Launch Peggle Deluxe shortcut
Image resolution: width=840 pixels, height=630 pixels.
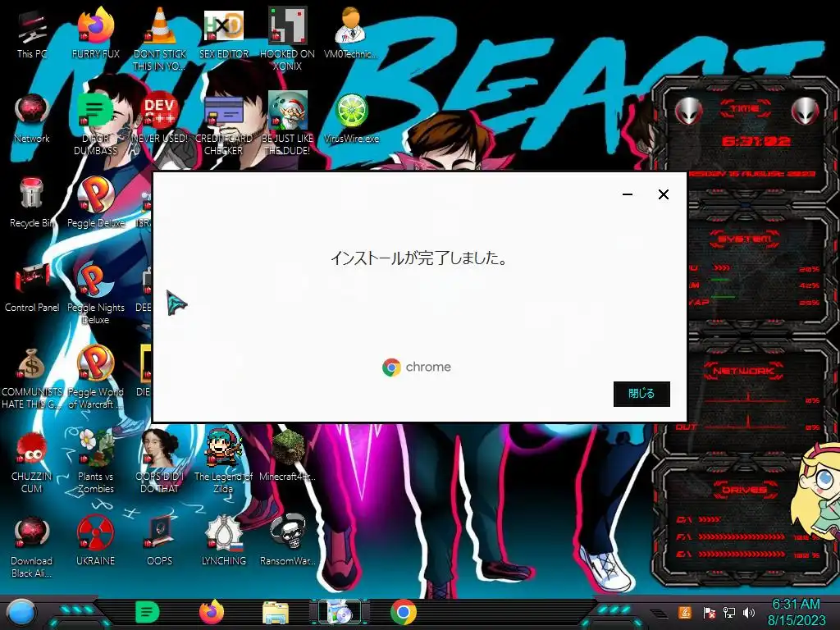point(96,203)
